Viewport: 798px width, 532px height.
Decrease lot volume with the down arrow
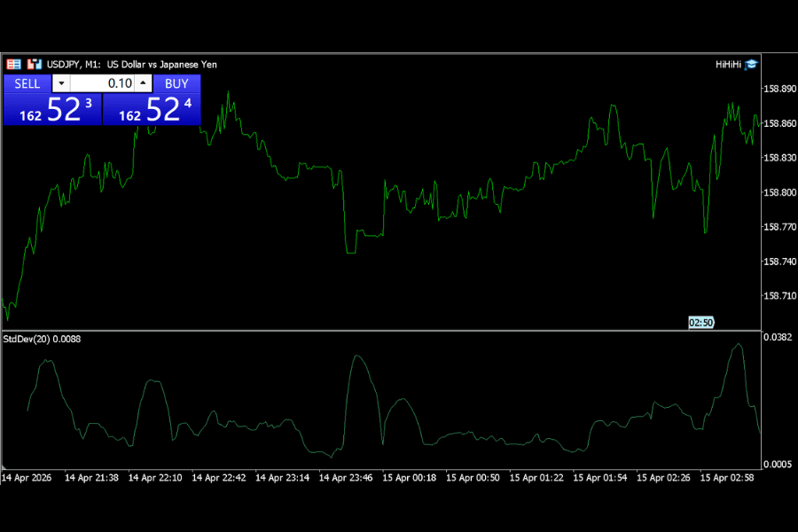tap(61, 83)
